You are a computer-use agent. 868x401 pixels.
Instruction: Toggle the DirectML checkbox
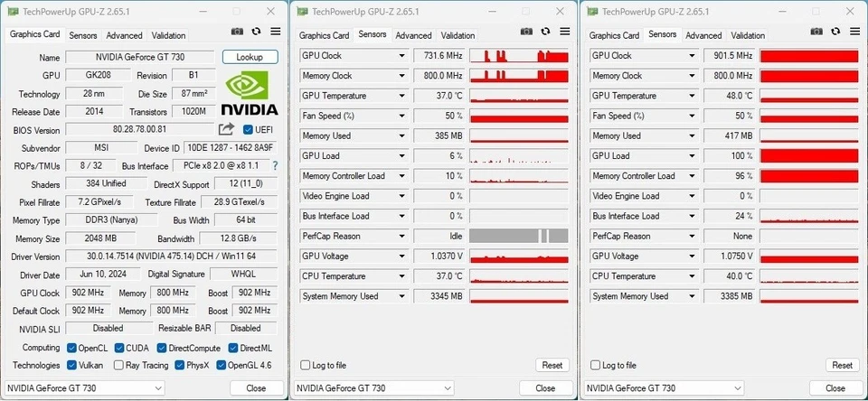(x=233, y=348)
